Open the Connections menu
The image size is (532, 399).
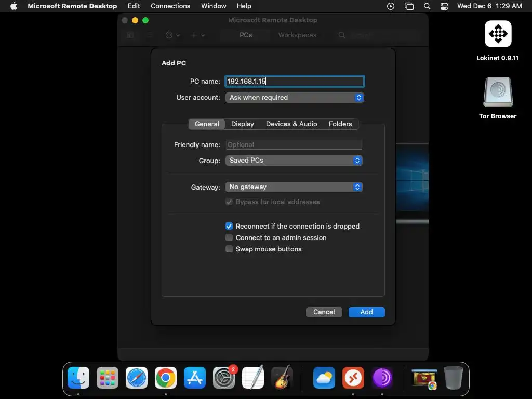[170, 6]
